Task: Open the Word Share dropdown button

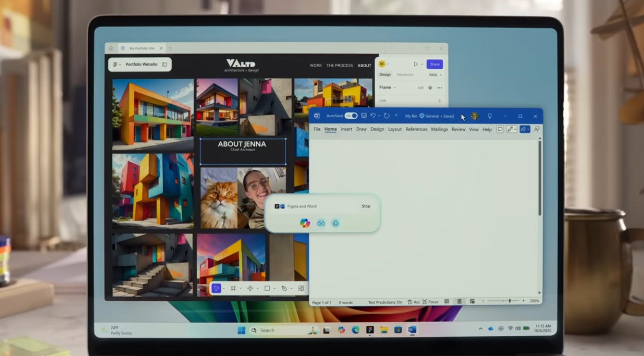Action: click(525, 129)
